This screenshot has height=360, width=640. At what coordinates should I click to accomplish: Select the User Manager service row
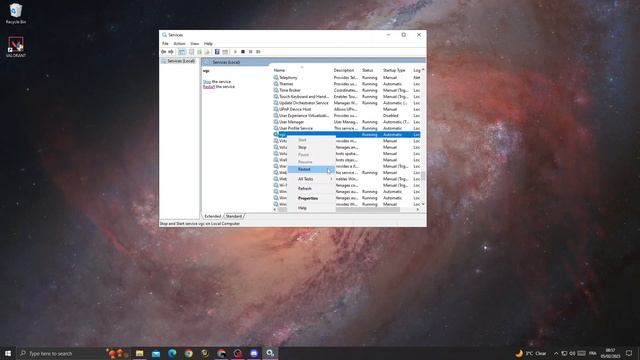[346, 122]
